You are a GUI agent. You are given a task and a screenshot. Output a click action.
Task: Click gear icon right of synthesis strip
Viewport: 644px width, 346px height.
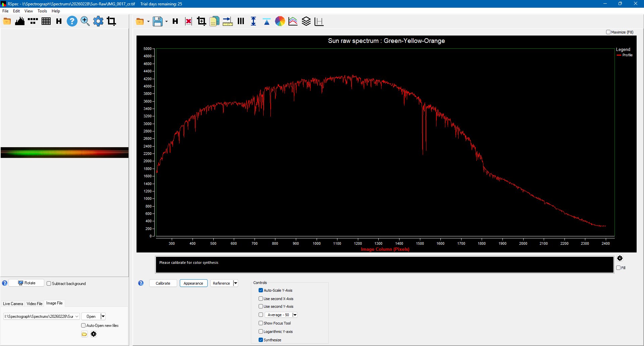coord(620,258)
